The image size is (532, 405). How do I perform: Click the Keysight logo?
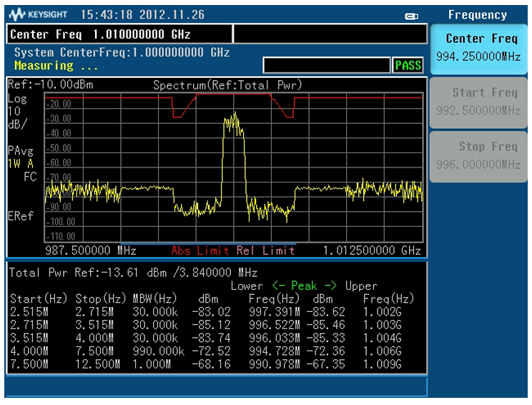coord(38,14)
